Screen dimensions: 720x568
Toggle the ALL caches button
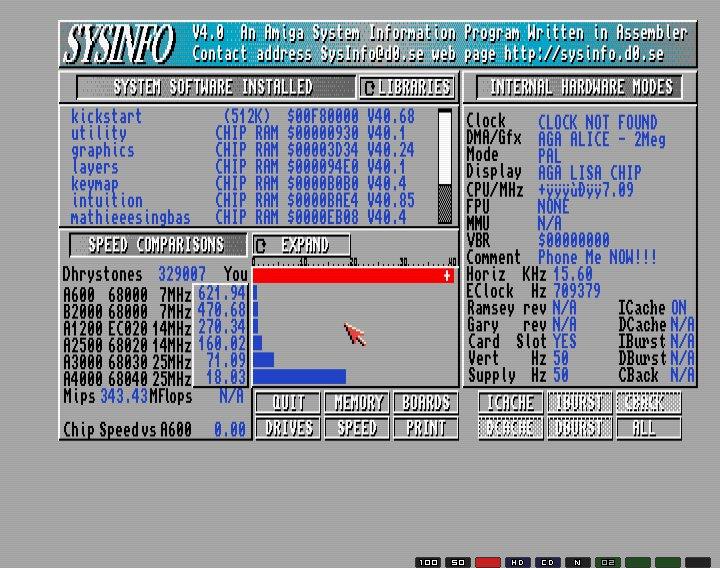point(648,428)
